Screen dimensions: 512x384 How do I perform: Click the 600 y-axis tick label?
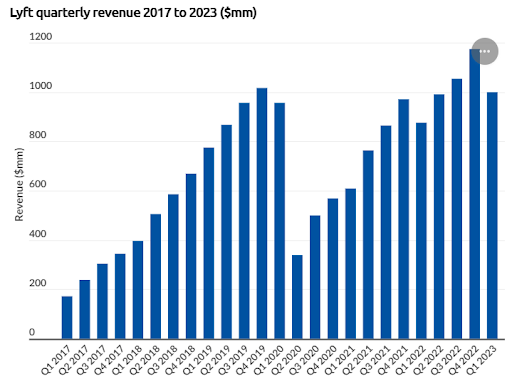pyautogui.click(x=38, y=184)
